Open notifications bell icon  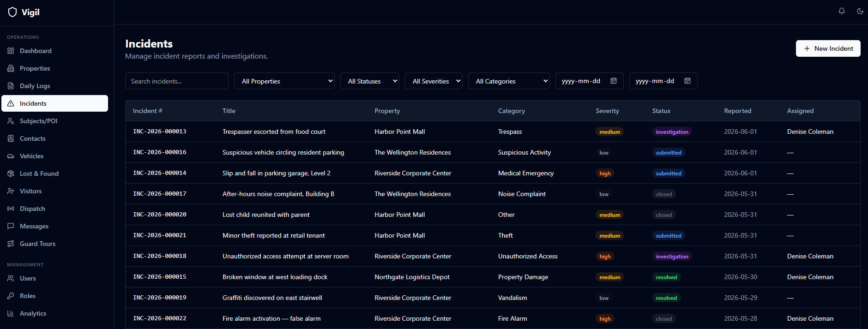(x=842, y=11)
